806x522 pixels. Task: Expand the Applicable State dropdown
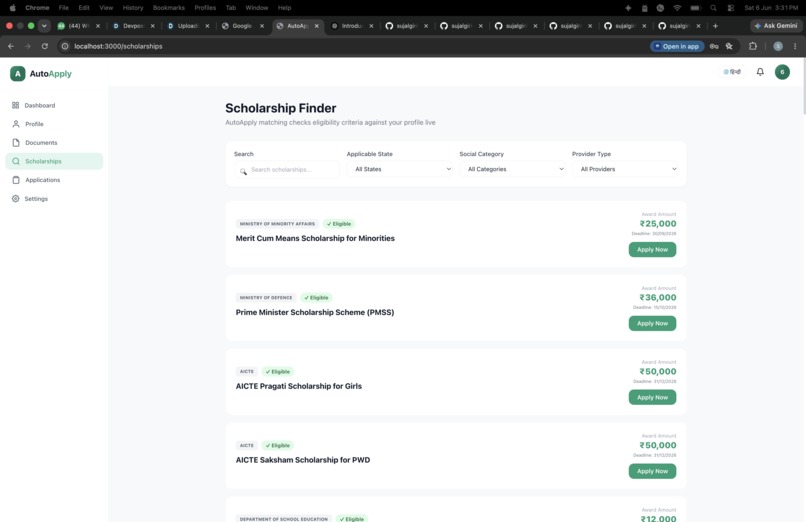click(399, 169)
